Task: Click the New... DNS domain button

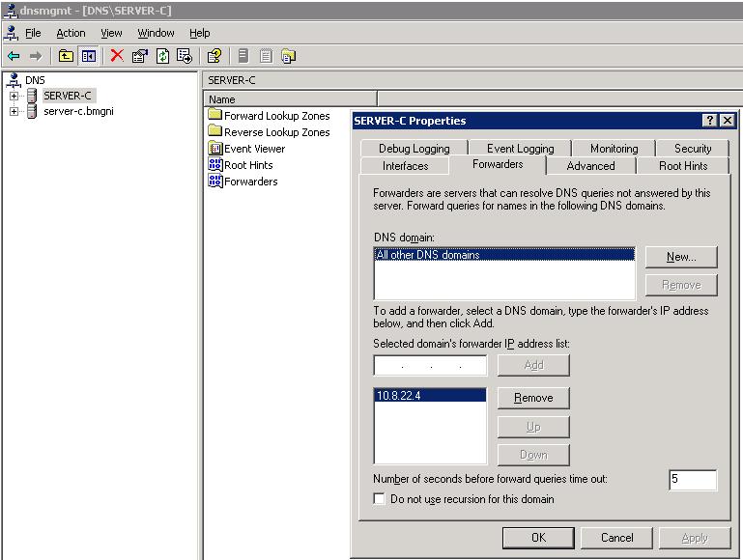Action: click(681, 257)
